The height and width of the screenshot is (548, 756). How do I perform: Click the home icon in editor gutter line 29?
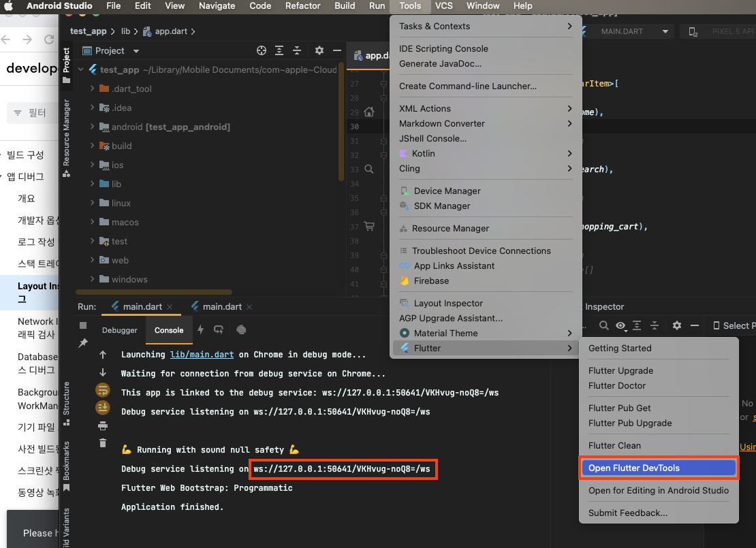tap(369, 112)
